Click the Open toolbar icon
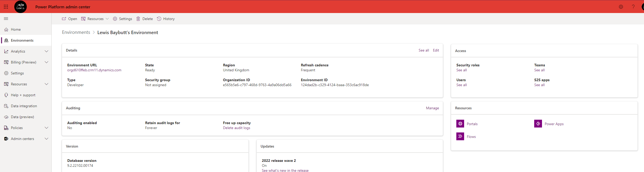This screenshot has width=644, height=172. (x=64, y=19)
